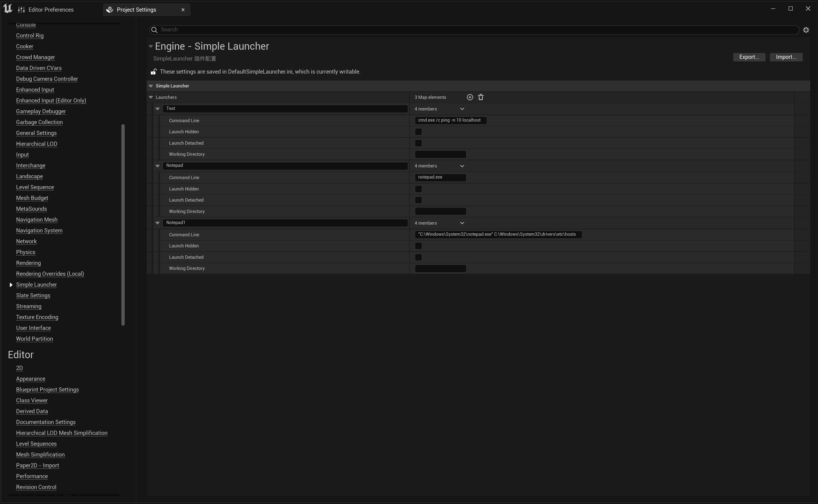Open Documentation Settings
Image resolution: width=818 pixels, height=504 pixels.
[46, 422]
